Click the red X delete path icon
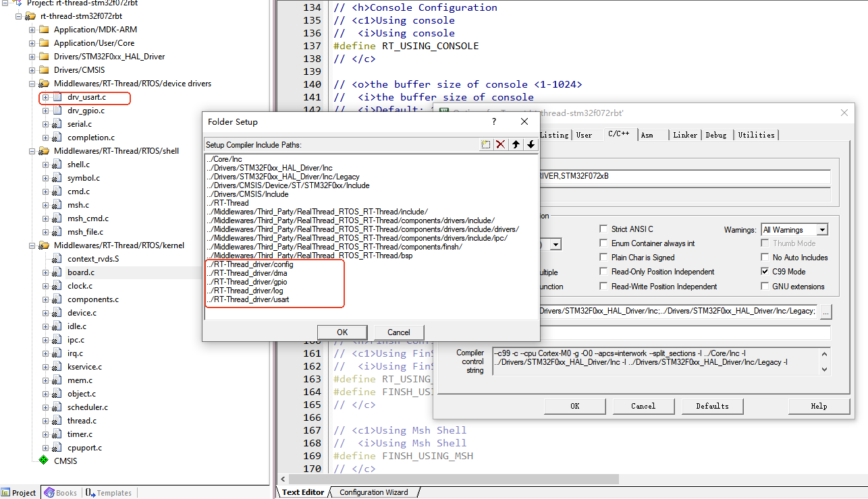 tap(500, 144)
